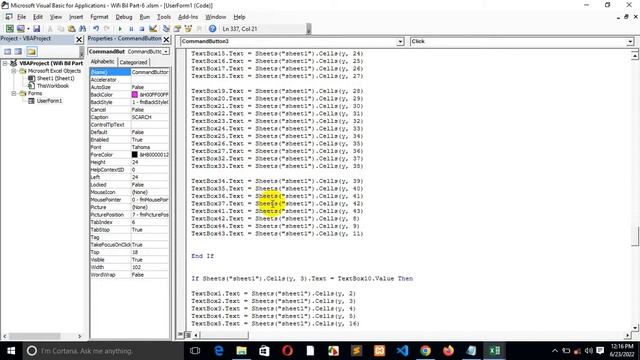Run the macro with the play icon
640x360 pixels.
coord(120,29)
